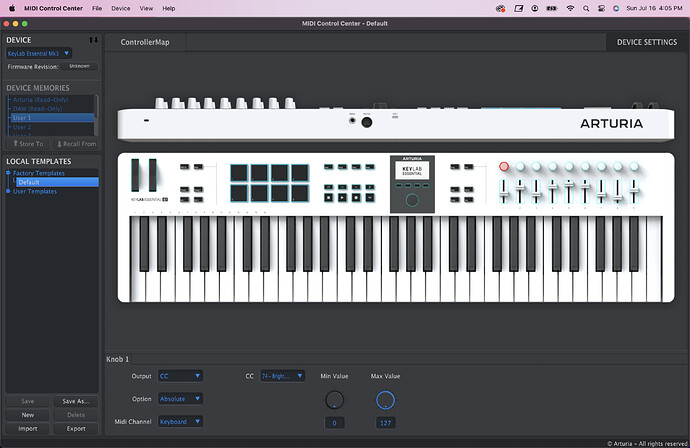Click the main encoder dial below the display
Image resolution: width=690 pixels, height=448 pixels.
point(412,200)
